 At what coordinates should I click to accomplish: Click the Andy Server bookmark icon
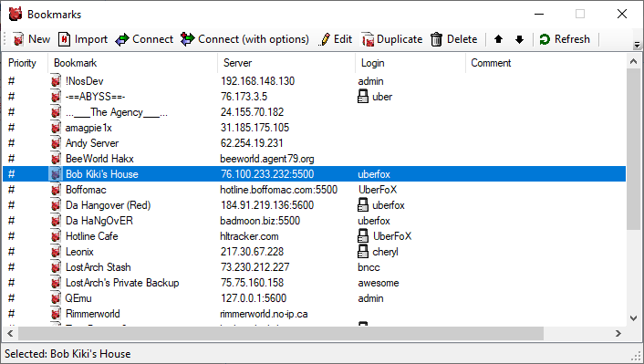pyautogui.click(x=56, y=143)
